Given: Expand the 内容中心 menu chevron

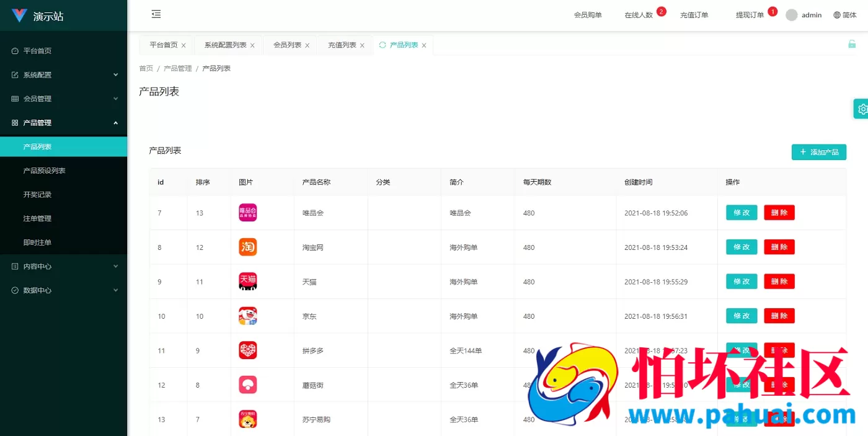Looking at the screenshot, I should pos(115,266).
